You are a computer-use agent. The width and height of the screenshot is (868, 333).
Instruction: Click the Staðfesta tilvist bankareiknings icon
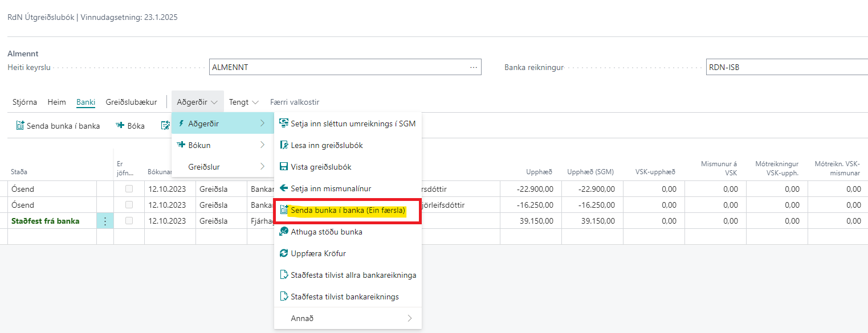click(x=284, y=297)
